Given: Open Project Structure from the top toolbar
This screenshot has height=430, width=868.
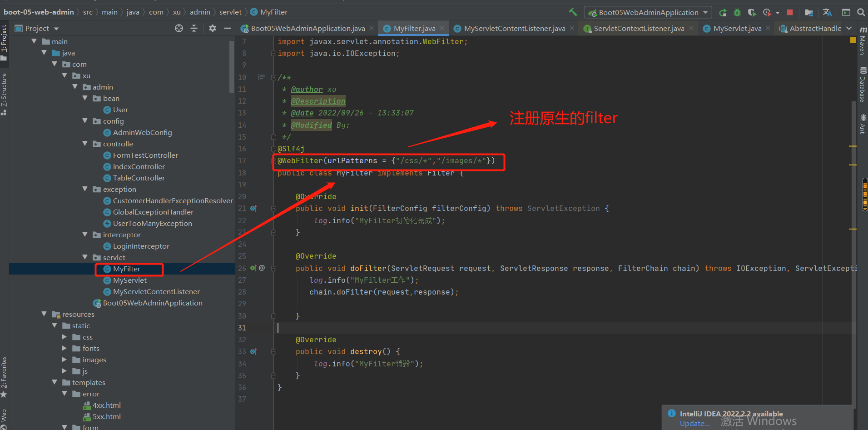Looking at the screenshot, I should (x=809, y=12).
